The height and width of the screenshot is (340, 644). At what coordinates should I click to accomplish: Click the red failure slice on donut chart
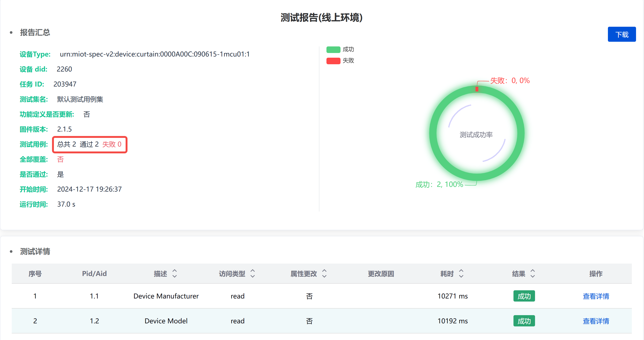[x=477, y=89]
